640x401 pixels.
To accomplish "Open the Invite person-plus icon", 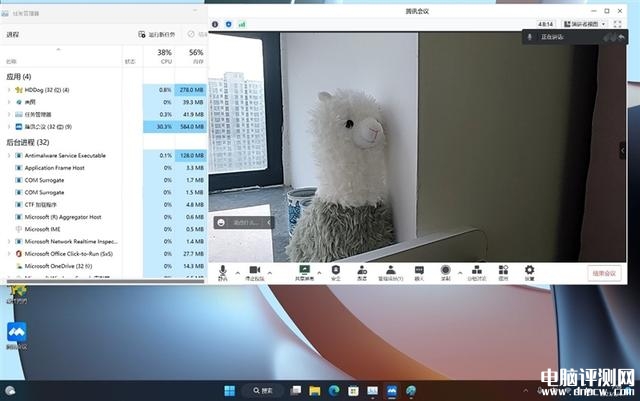I will (x=362, y=272).
